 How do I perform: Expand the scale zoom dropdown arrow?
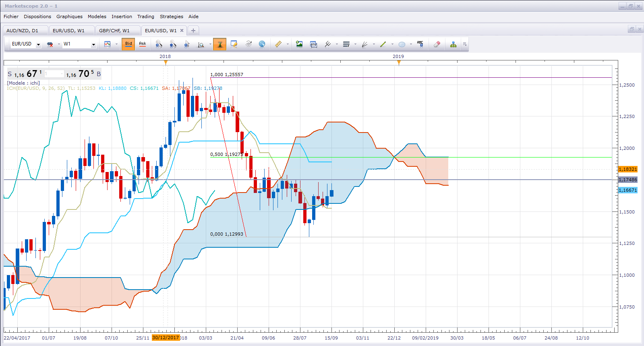coord(210,44)
